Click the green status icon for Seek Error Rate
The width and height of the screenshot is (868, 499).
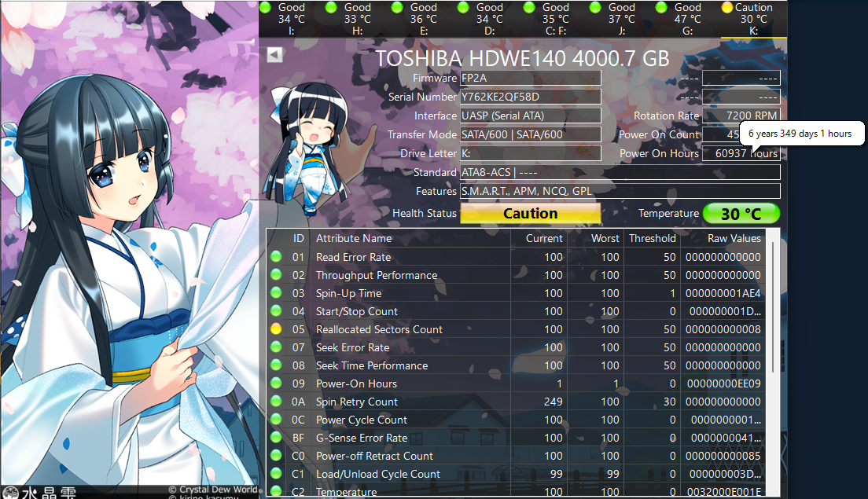(276, 347)
